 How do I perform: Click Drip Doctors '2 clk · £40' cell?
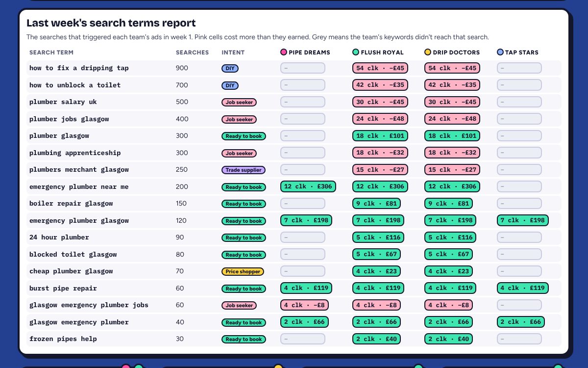[448, 339]
